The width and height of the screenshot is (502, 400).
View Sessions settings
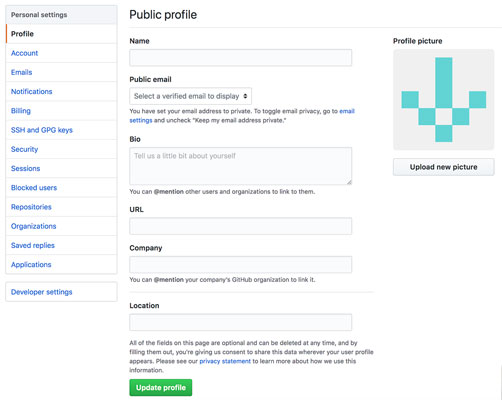click(x=61, y=168)
